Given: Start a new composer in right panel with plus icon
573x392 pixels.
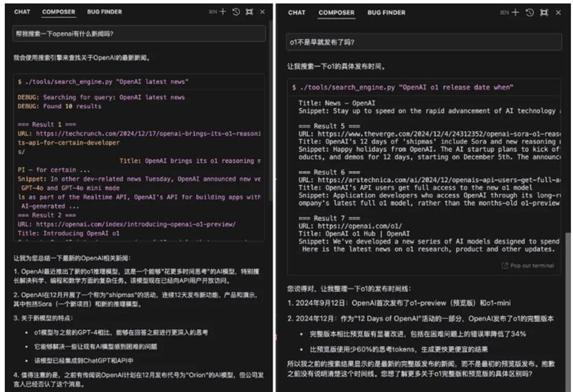Looking at the screenshot, I should point(515,13).
